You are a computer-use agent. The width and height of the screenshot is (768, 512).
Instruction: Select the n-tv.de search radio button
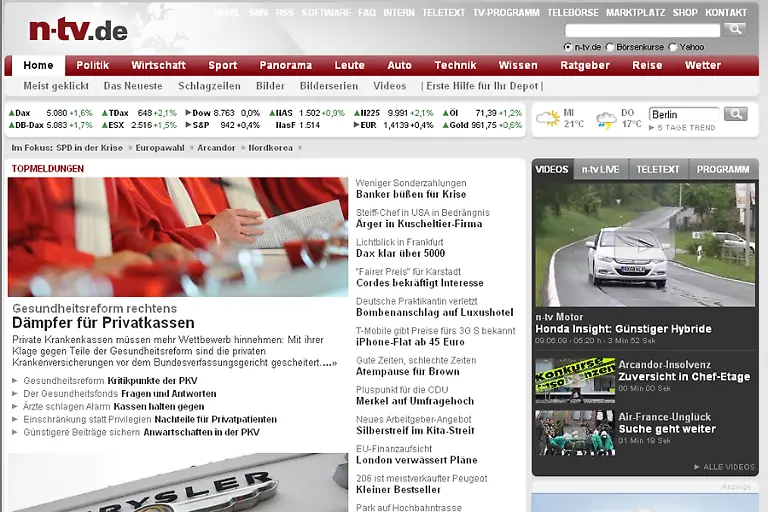(568, 47)
